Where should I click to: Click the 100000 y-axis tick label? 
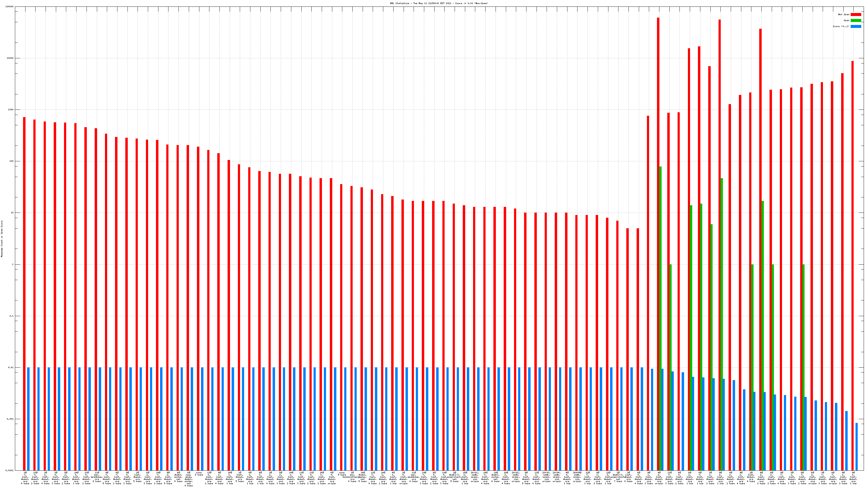10,7
